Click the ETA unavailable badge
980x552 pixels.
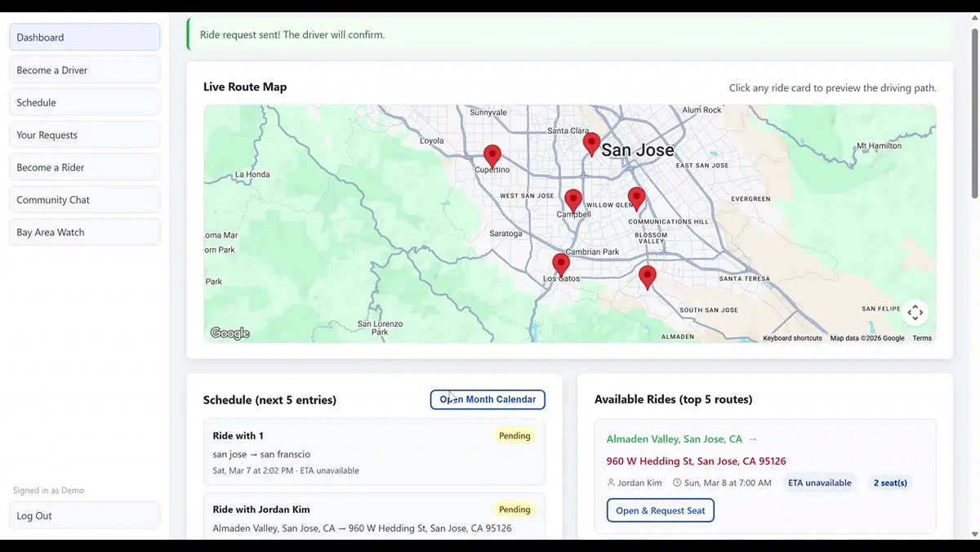[820, 483]
